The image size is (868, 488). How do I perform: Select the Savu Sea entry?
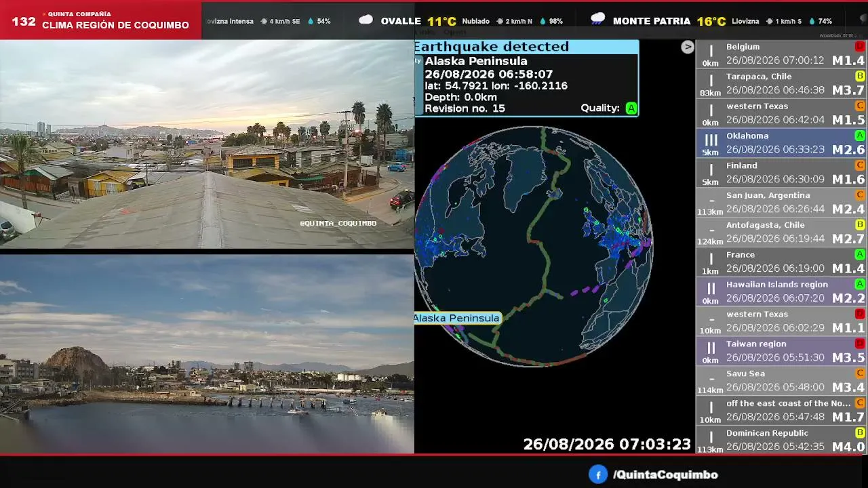click(x=782, y=381)
